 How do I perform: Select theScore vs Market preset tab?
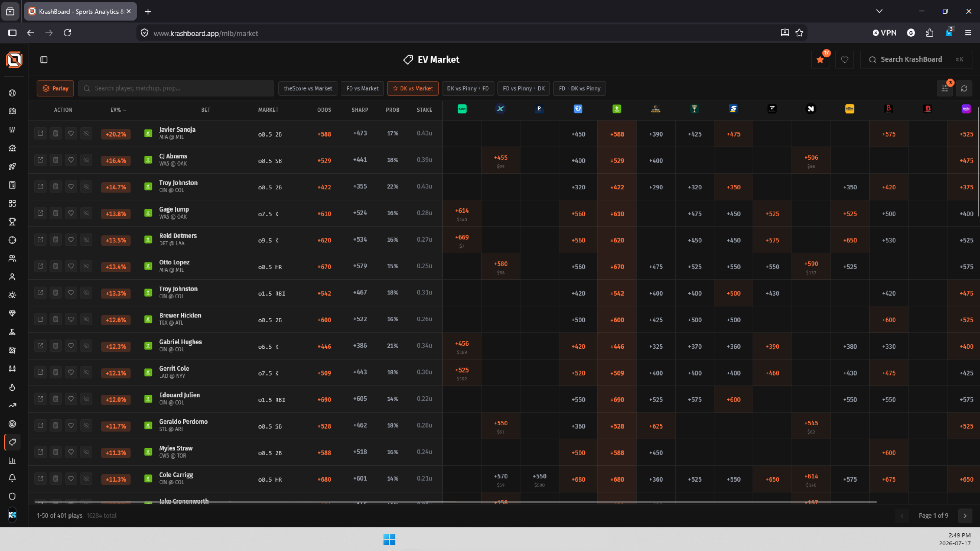click(x=308, y=88)
